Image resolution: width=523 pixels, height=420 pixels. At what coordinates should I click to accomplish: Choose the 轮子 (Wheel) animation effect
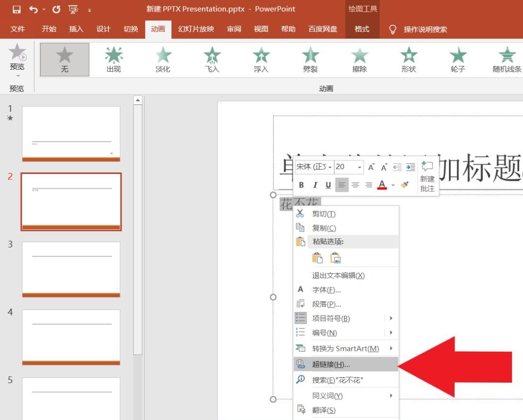tap(458, 59)
